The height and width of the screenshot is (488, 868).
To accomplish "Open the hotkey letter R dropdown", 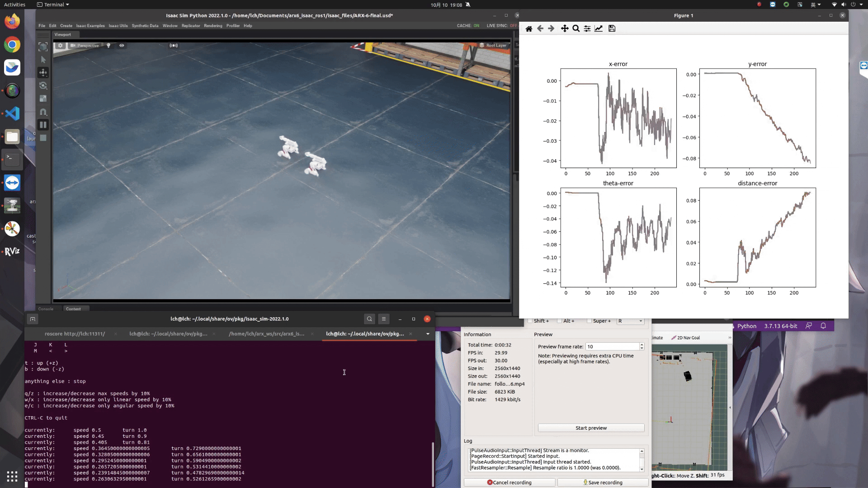I will coord(630,321).
